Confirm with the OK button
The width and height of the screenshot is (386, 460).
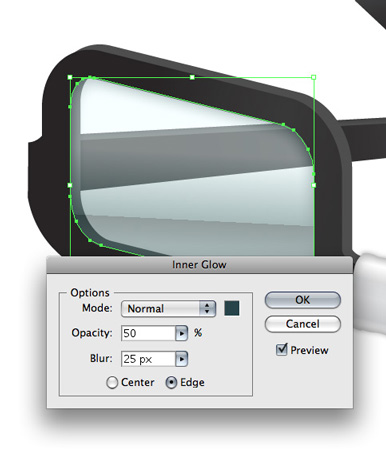click(303, 300)
